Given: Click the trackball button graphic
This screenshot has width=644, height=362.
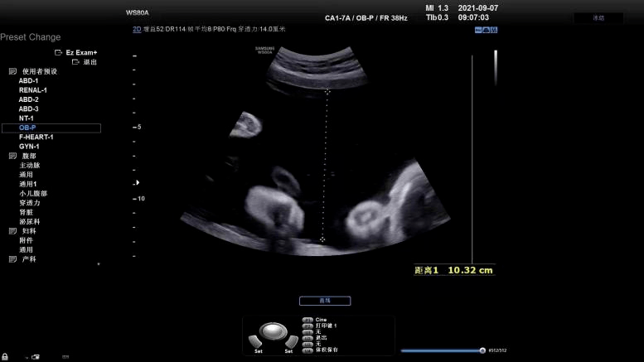Looking at the screenshot, I should [274, 331].
